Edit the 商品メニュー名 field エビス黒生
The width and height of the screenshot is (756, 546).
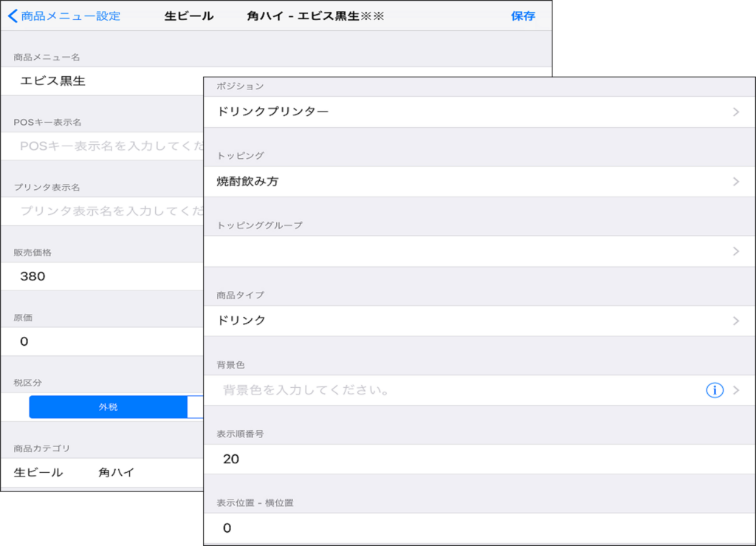102,81
